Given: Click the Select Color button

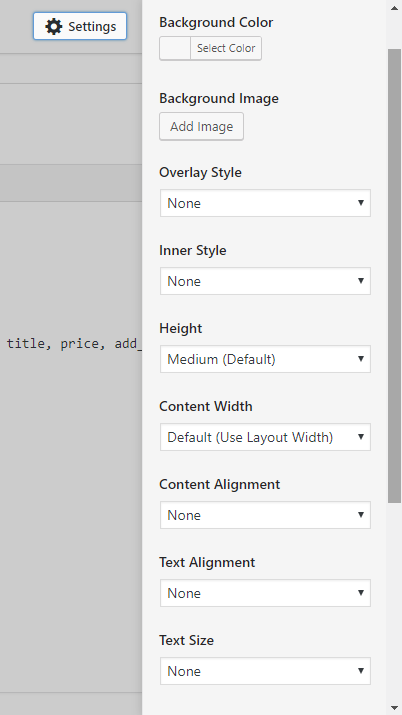Looking at the screenshot, I should [226, 48].
